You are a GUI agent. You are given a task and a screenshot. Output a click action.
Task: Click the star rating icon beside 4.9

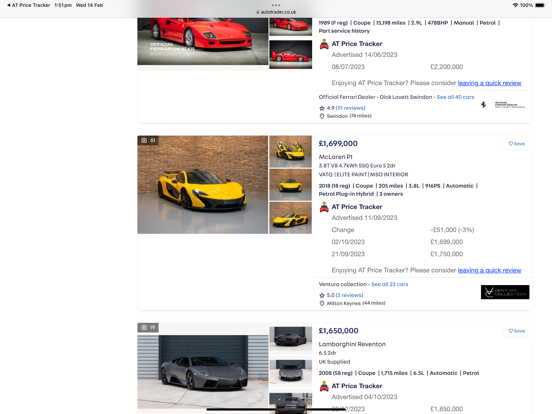[x=322, y=108]
